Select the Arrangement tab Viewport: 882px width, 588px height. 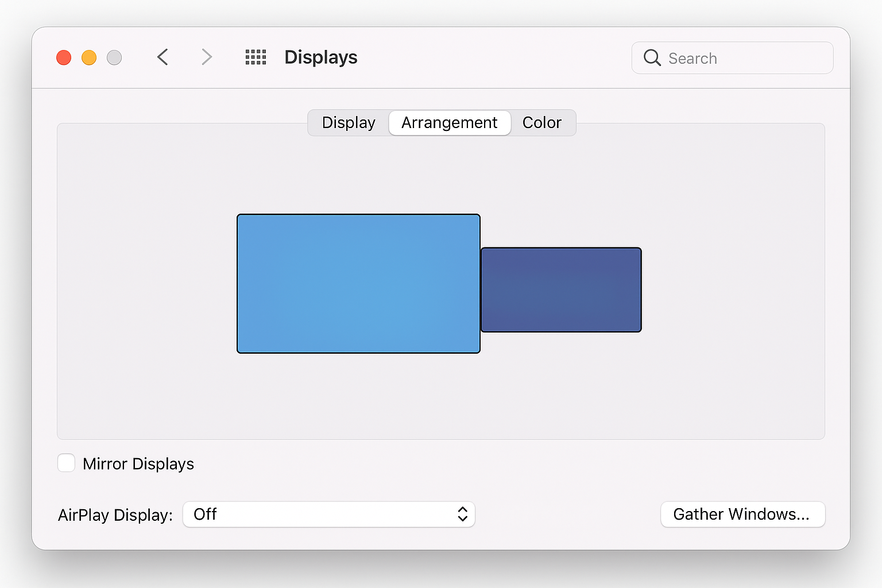point(450,122)
